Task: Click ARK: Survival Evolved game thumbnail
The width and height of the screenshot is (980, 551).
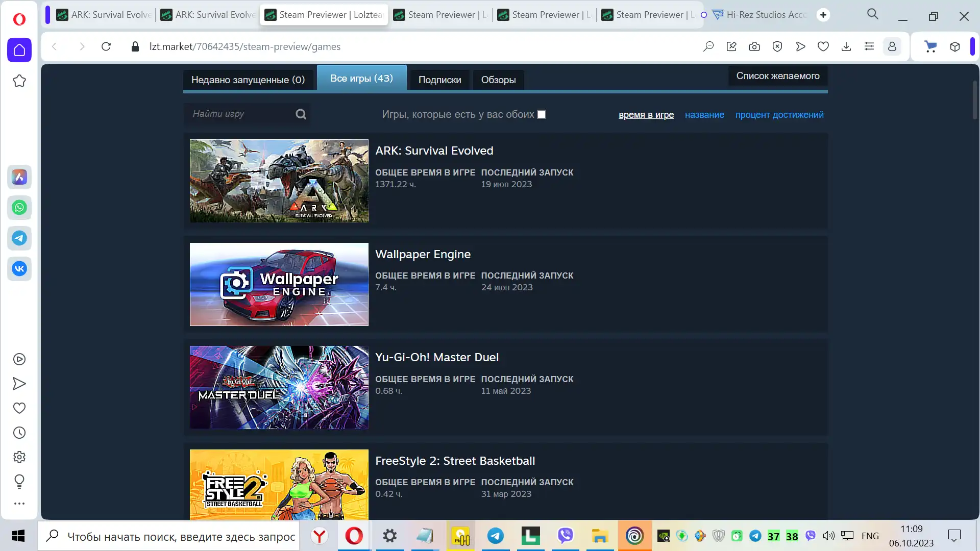Action: (x=279, y=181)
